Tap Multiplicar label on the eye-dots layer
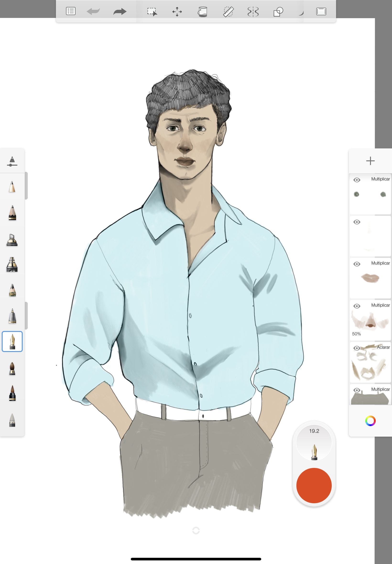Viewport: 392px width, 564px height. 380,179
